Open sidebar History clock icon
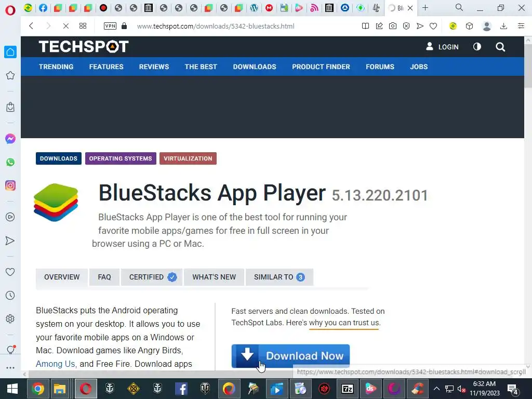This screenshot has height=399, width=532. (10, 296)
